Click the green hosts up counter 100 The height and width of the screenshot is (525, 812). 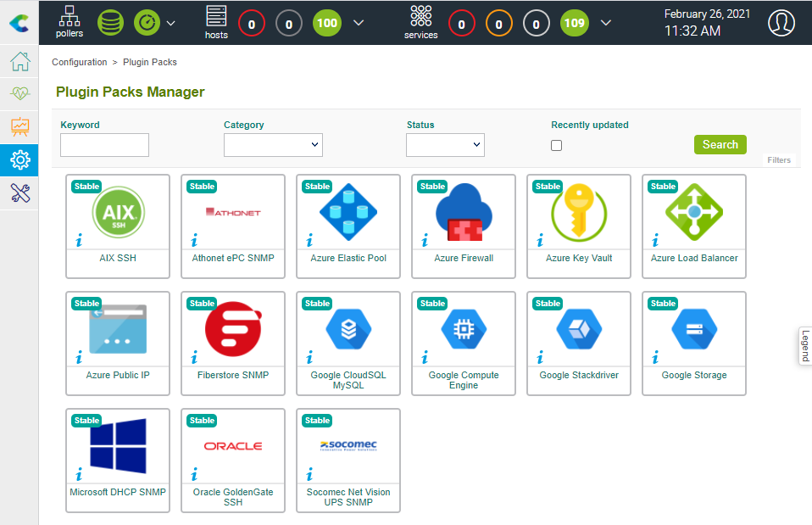327,23
